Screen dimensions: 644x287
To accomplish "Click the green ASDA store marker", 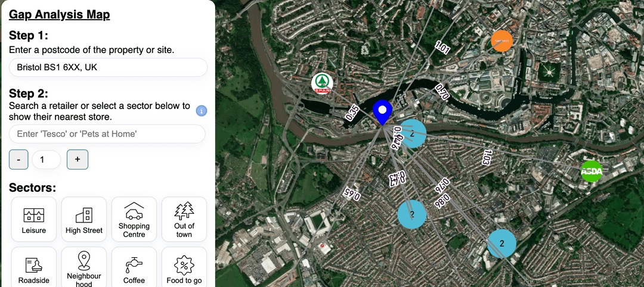I will pos(592,171).
